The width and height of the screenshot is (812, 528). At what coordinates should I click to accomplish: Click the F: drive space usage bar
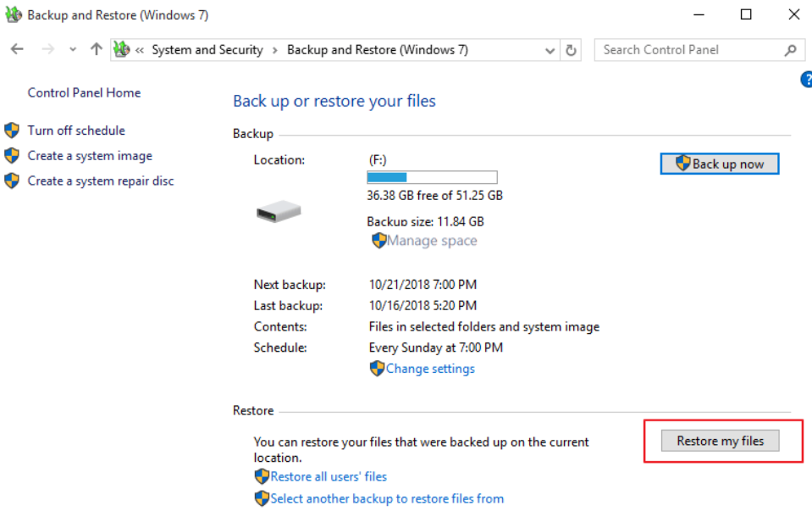432,177
